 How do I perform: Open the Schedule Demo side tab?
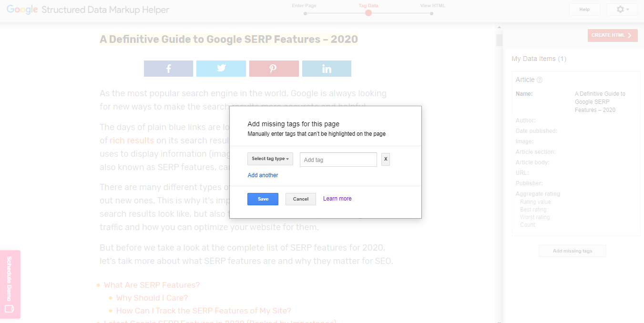10,284
